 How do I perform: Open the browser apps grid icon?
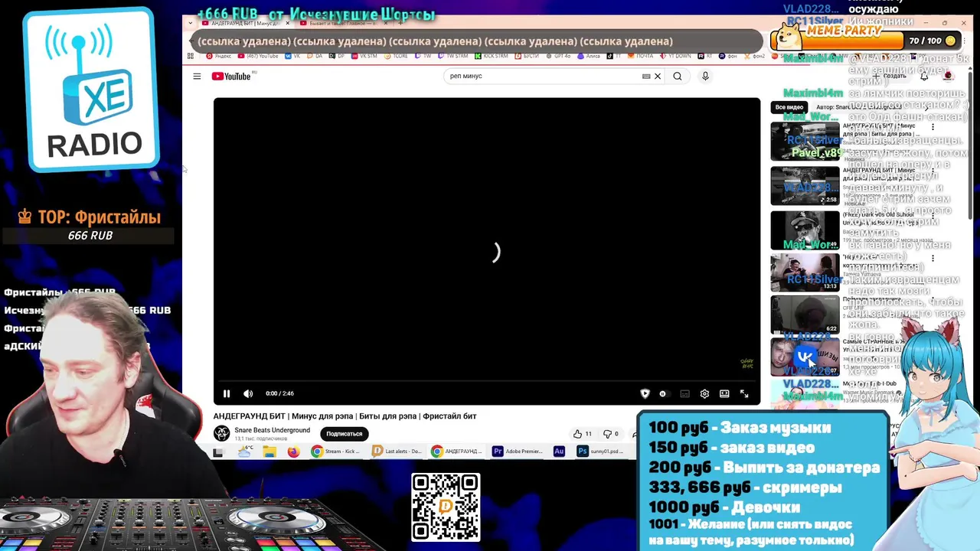[x=191, y=56]
